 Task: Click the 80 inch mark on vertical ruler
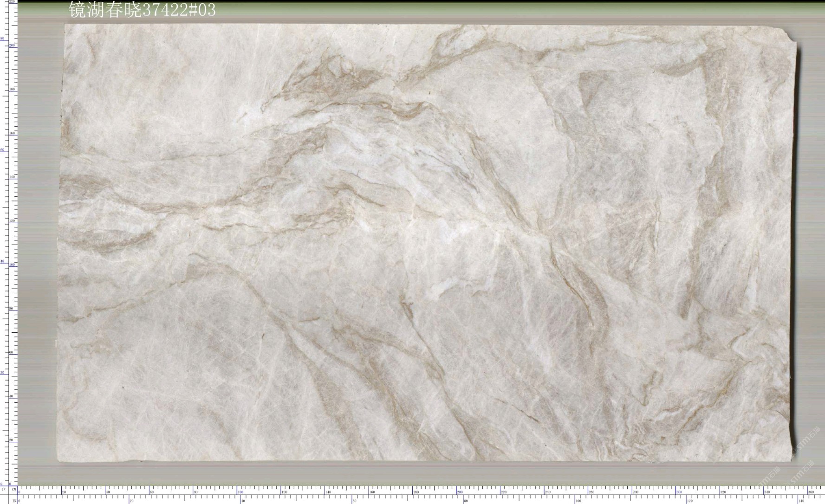tap(2, 39)
